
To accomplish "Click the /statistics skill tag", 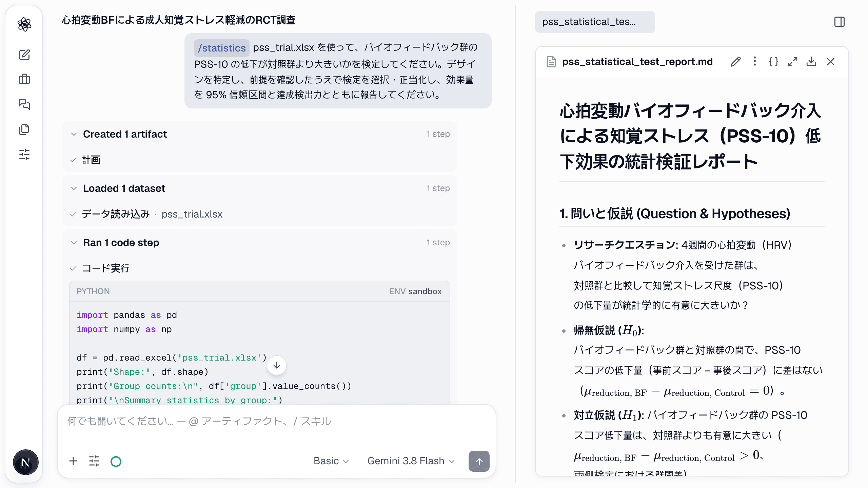I will point(222,48).
